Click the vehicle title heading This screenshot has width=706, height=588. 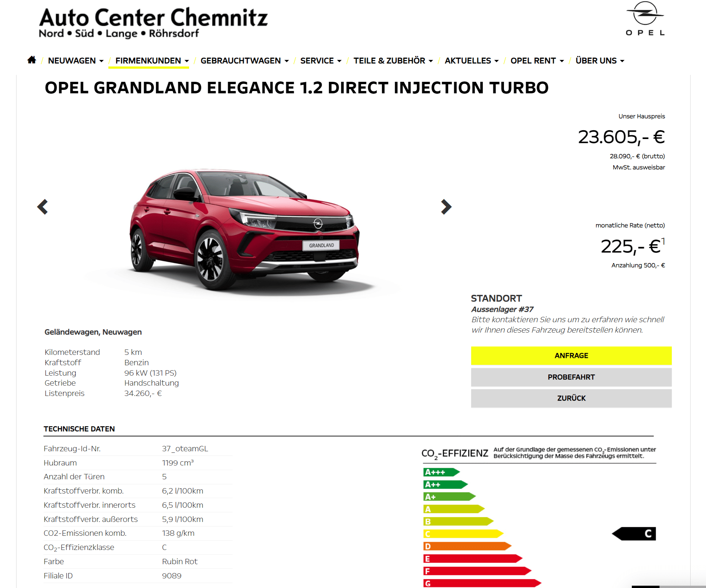pyautogui.click(x=297, y=88)
